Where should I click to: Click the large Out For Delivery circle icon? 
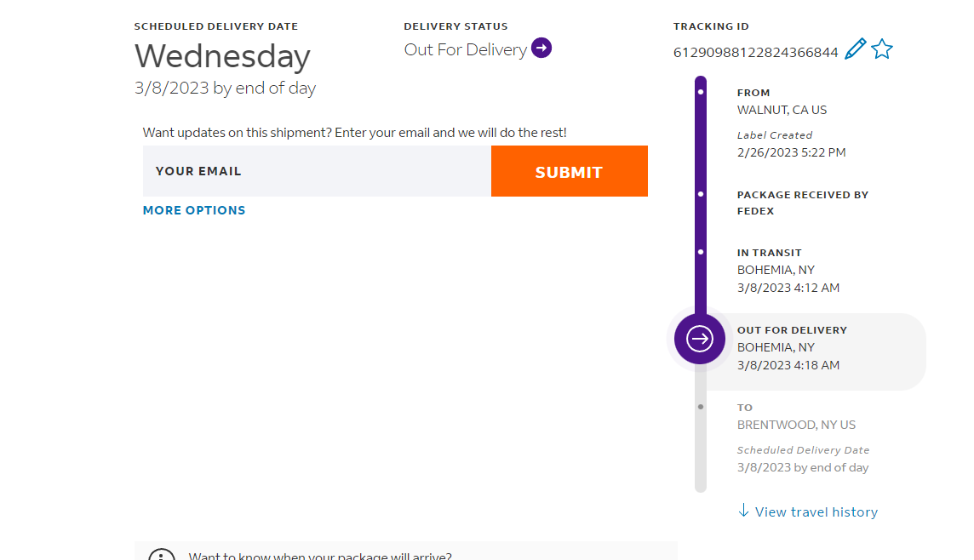700,339
